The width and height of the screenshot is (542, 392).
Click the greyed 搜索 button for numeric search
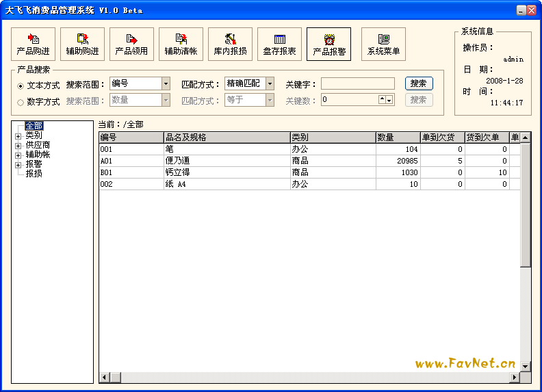(x=419, y=101)
